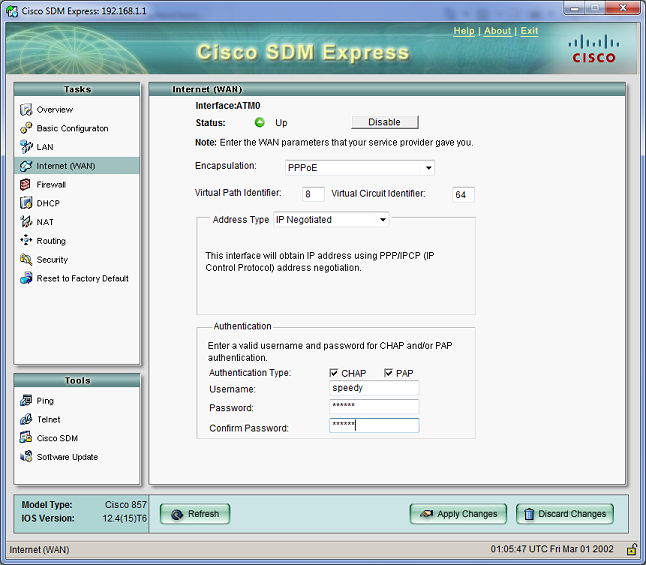Select the NAT task
Viewport: 646px width, 565px height.
pyautogui.click(x=45, y=222)
